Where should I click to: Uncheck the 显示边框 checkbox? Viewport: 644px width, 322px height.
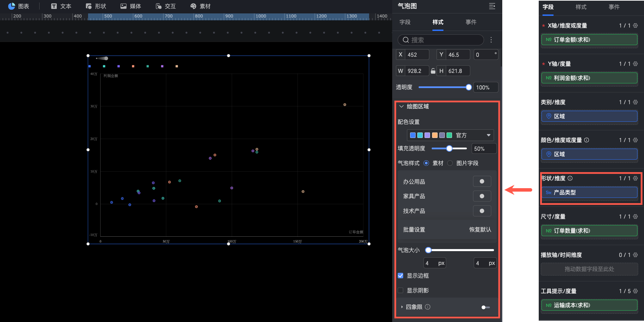coord(400,276)
